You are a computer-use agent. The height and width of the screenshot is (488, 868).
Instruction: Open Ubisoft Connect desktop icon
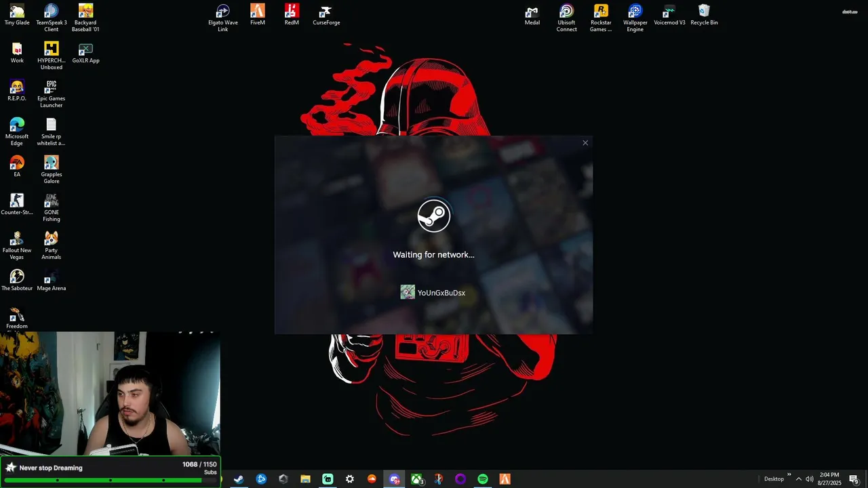[567, 18]
